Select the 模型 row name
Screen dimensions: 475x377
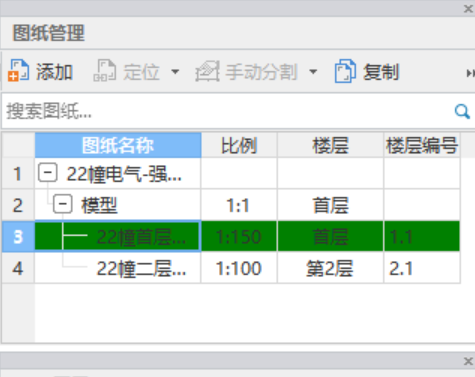(x=99, y=205)
